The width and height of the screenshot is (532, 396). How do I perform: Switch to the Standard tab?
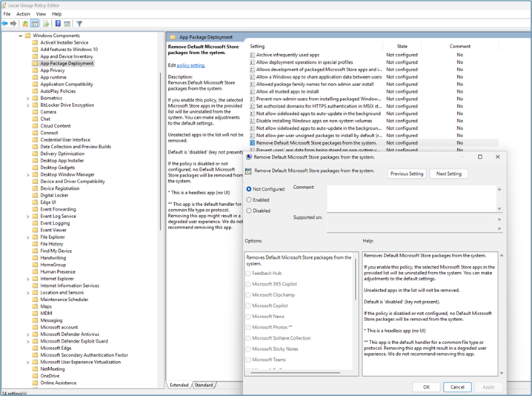204,385
